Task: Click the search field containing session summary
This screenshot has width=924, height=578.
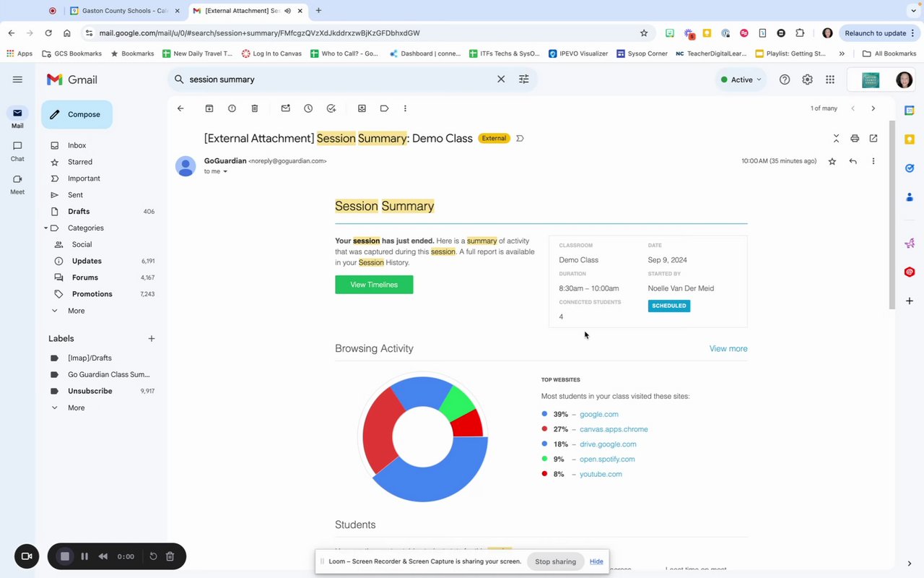Action: (x=339, y=79)
